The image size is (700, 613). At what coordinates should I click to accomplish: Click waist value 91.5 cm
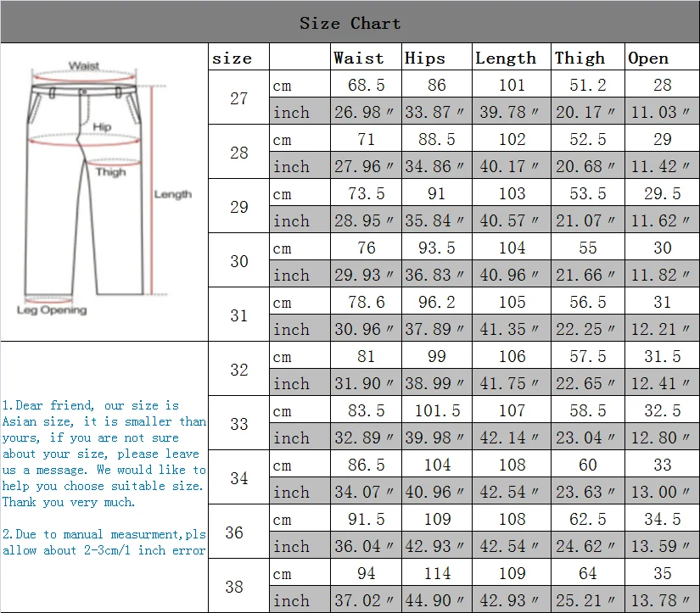tap(366, 519)
